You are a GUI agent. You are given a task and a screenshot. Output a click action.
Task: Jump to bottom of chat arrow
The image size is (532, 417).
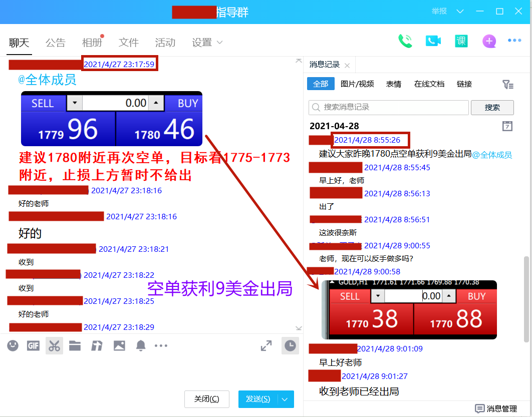click(x=299, y=328)
